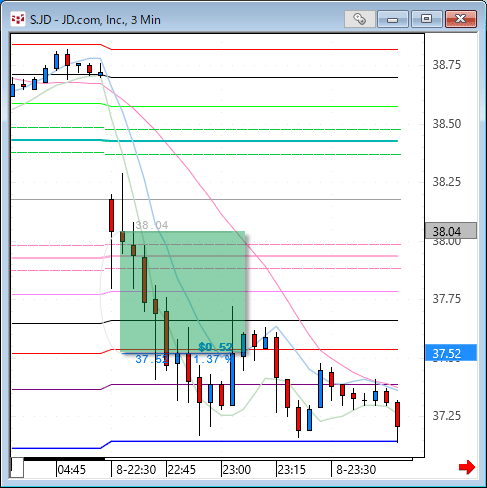Click the 37.52 label below rectangle
The image size is (487, 488).
coord(152,359)
